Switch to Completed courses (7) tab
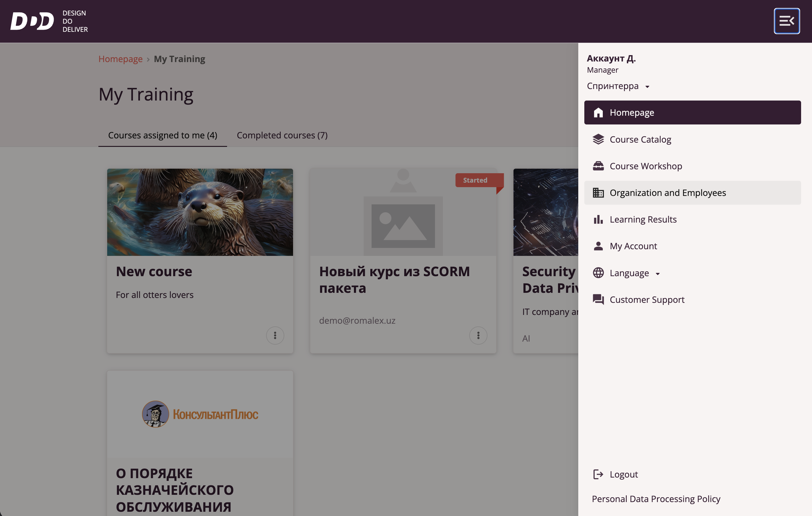The image size is (812, 516). pyautogui.click(x=282, y=135)
